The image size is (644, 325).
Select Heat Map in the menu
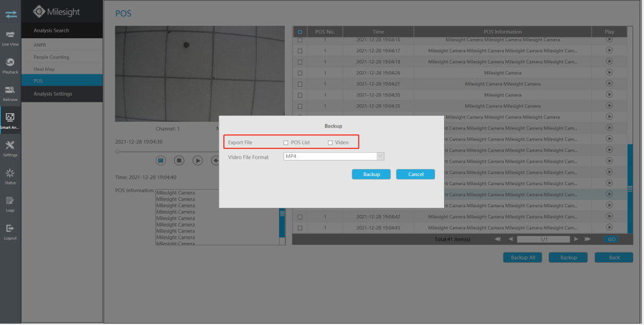[62, 69]
